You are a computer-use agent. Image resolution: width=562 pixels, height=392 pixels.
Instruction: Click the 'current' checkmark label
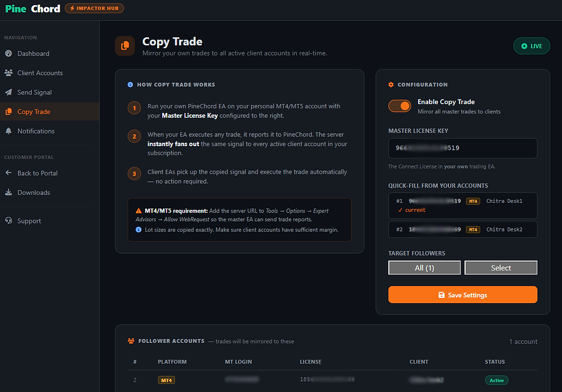(x=412, y=210)
